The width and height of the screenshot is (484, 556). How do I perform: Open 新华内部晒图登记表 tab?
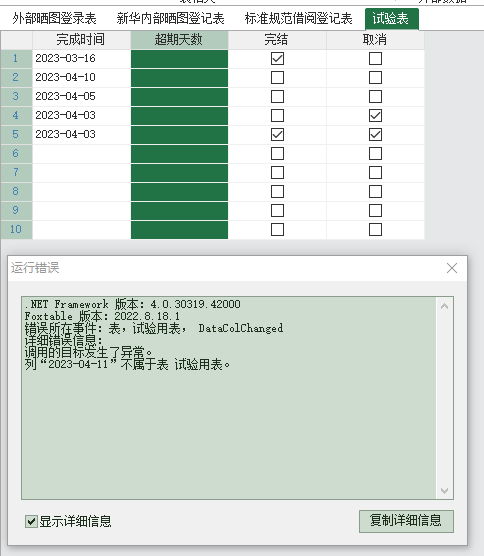(171, 18)
